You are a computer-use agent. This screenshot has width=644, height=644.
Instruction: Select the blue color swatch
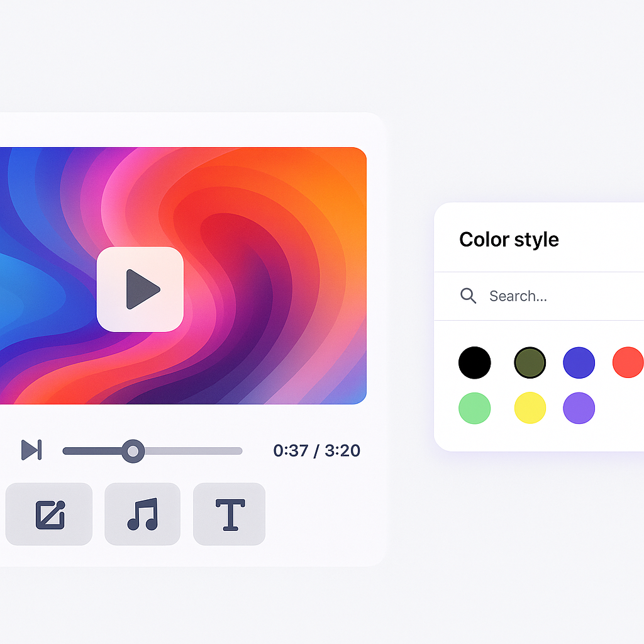pyautogui.click(x=579, y=363)
